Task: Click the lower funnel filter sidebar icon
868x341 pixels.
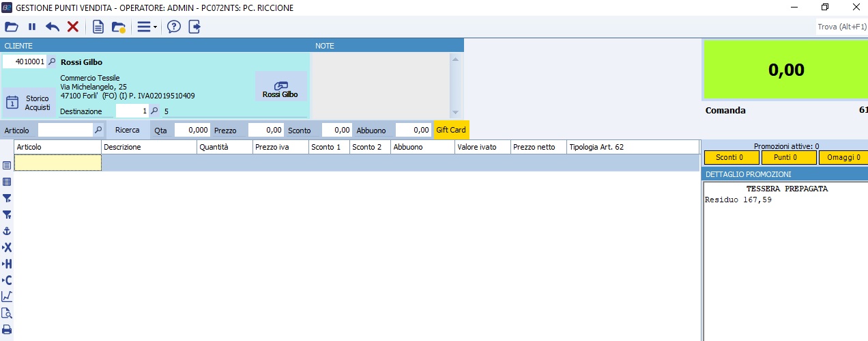Action: pyautogui.click(x=7, y=215)
